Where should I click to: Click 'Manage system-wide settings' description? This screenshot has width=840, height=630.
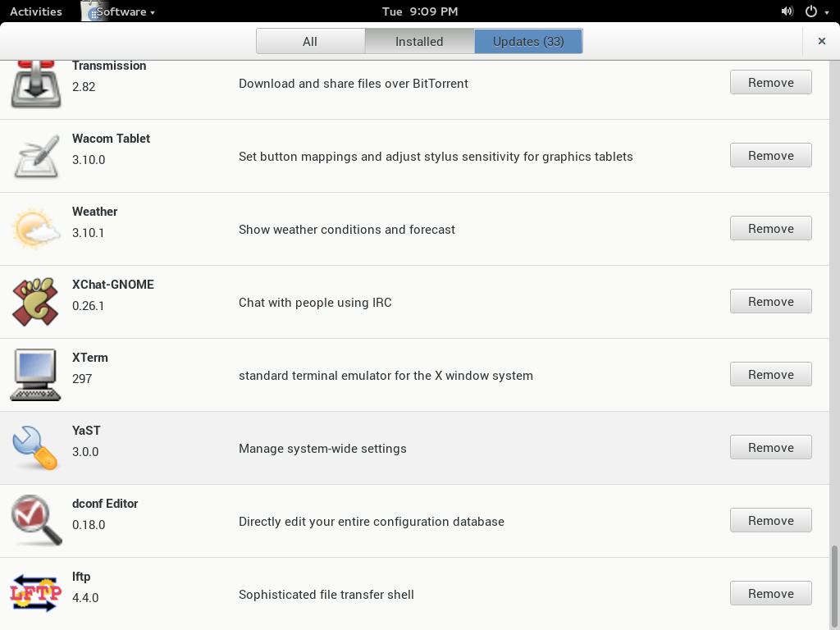322,449
